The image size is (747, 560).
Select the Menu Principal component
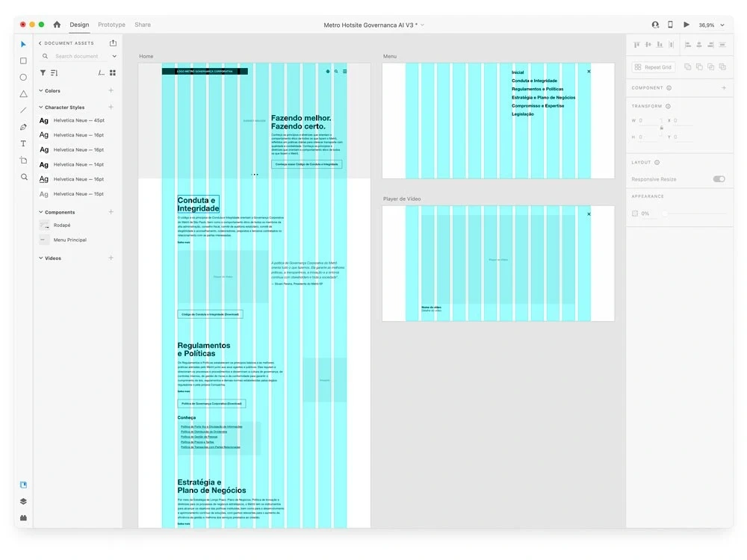tap(63, 240)
